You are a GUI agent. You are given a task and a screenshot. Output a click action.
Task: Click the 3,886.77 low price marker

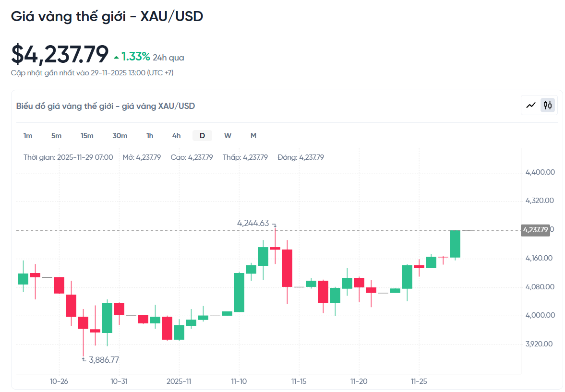pyautogui.click(x=104, y=359)
